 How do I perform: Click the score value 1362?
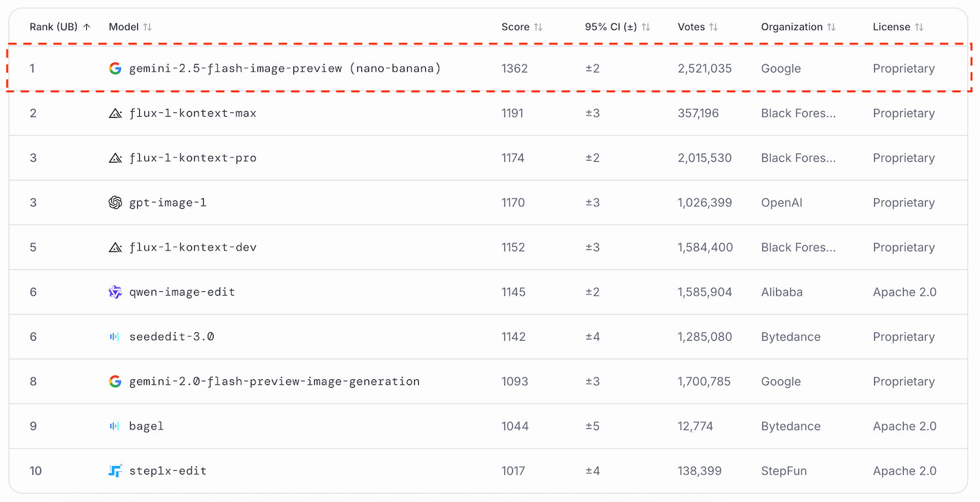coord(515,69)
